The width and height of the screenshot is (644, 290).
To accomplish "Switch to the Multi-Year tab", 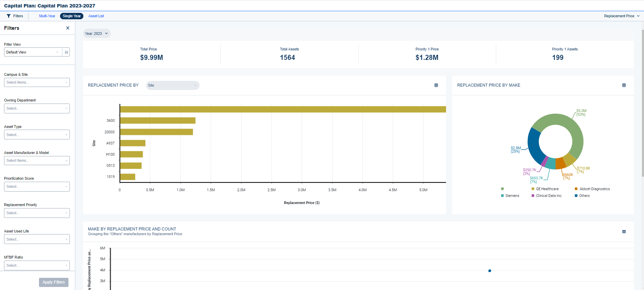I will click(x=47, y=16).
